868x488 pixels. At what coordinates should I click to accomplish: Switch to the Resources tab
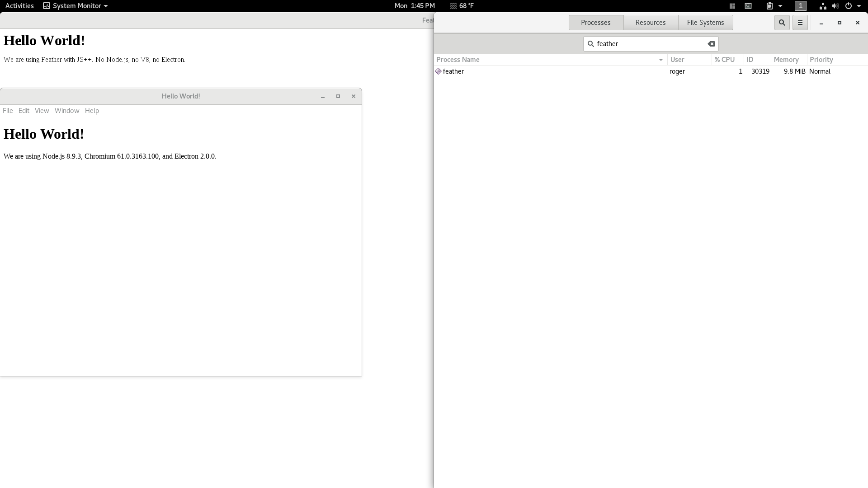[x=650, y=23]
